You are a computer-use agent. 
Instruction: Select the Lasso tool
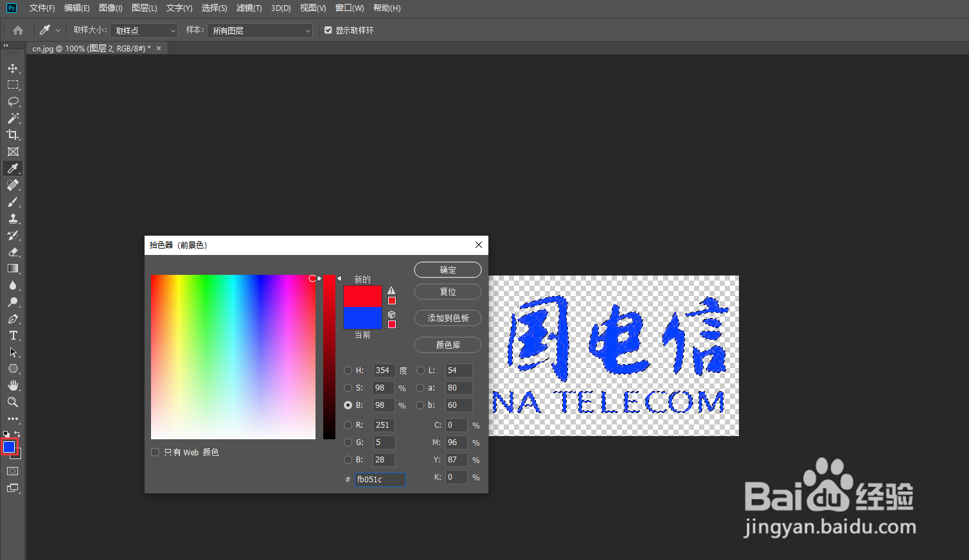point(13,101)
